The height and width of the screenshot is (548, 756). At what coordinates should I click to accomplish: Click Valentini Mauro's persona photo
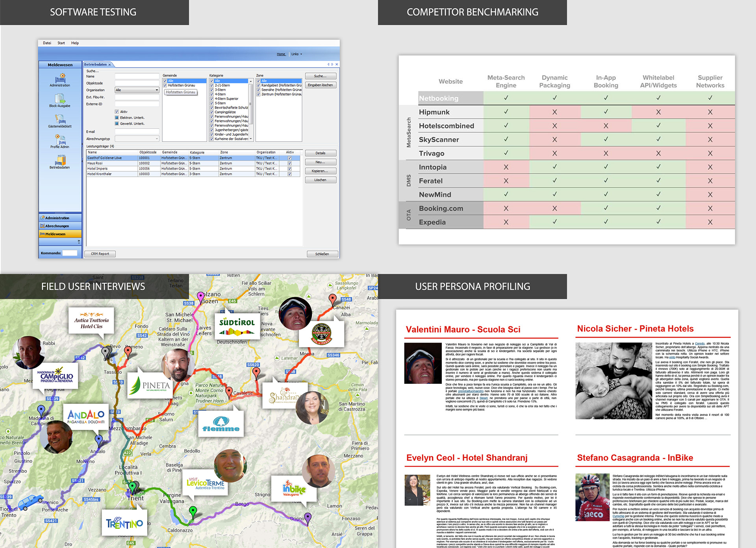(x=423, y=363)
